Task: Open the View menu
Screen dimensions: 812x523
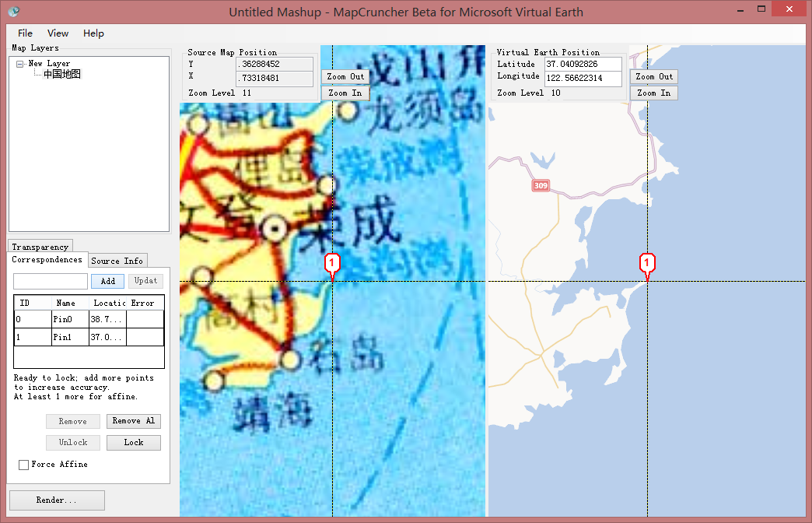Action: (x=58, y=33)
